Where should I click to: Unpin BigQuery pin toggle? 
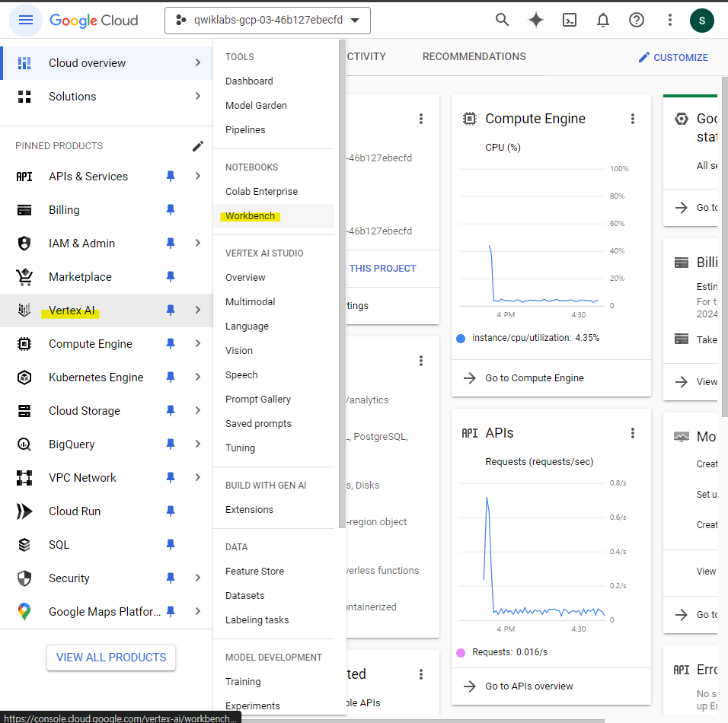171,444
